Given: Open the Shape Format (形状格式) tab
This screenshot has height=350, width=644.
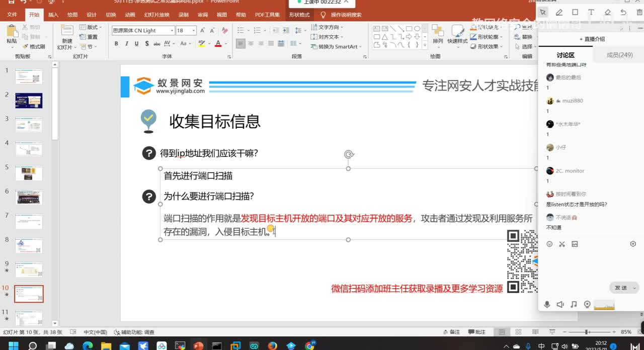Looking at the screenshot, I should 299,15.
